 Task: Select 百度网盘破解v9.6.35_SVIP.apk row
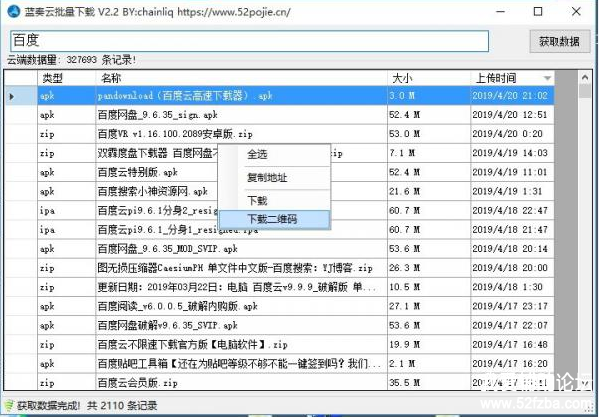279,325
